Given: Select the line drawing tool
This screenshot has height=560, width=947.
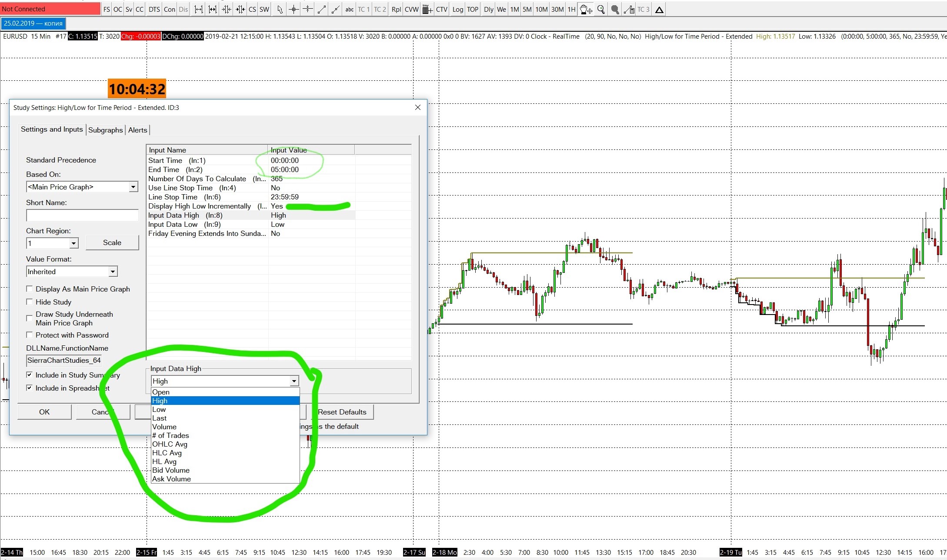Looking at the screenshot, I should tap(322, 10).
